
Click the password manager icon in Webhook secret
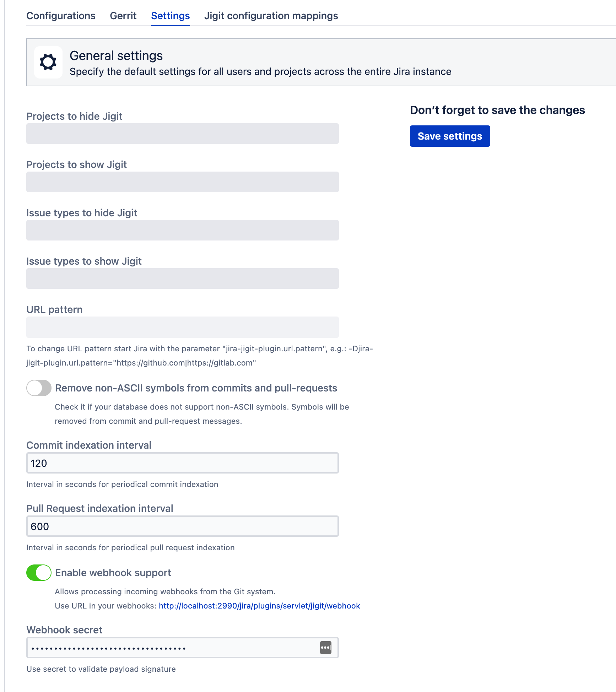pyautogui.click(x=325, y=648)
